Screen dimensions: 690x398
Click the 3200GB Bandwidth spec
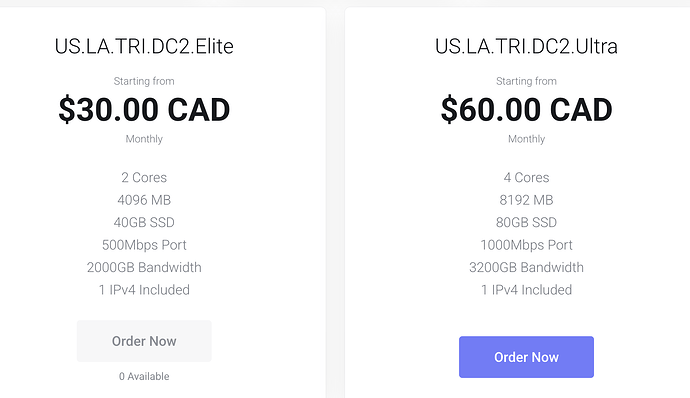(x=526, y=267)
